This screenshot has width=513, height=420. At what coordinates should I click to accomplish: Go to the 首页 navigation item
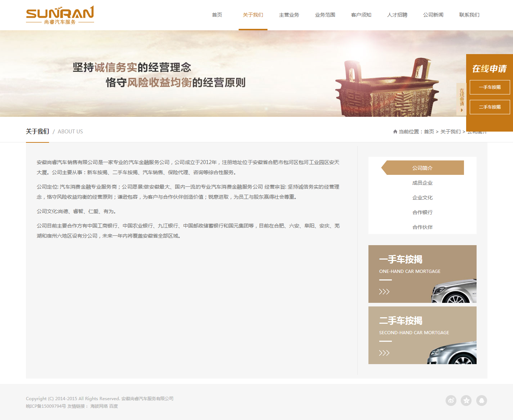point(217,15)
